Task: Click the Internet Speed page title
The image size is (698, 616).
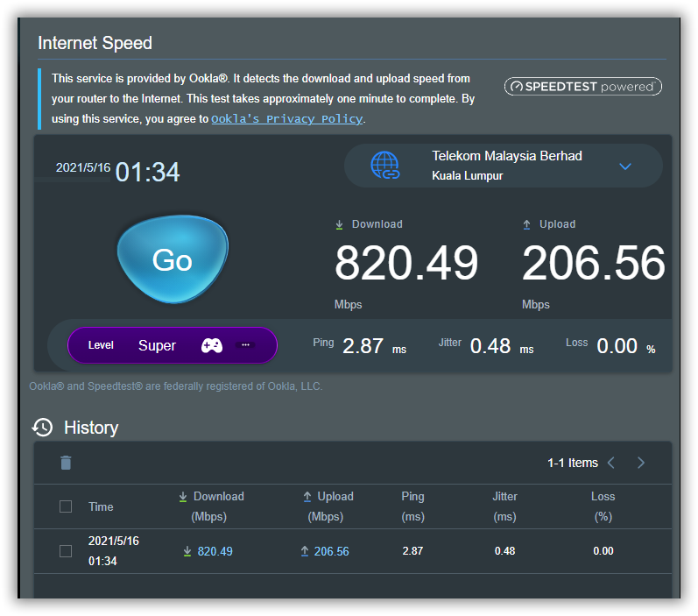Action: [95, 43]
